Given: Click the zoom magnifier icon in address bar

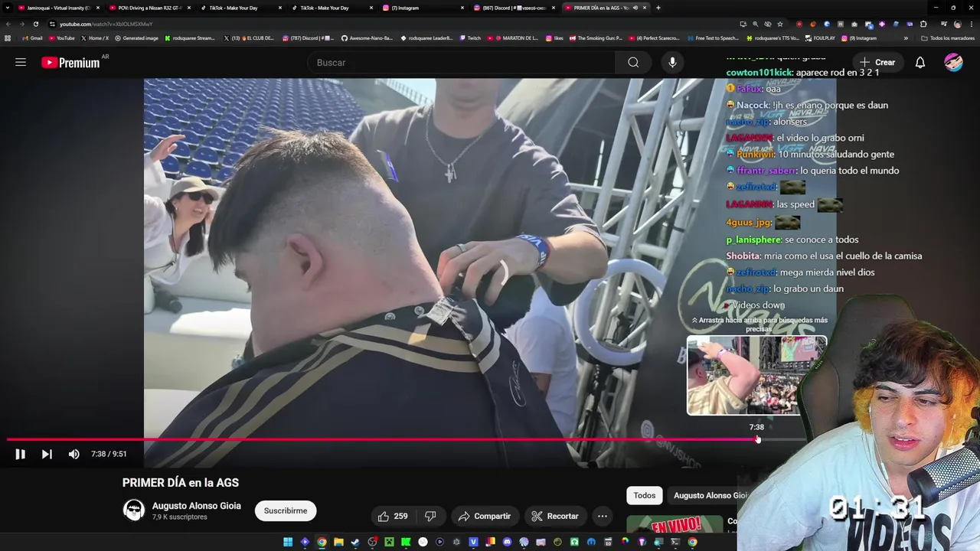Looking at the screenshot, I should [756, 24].
